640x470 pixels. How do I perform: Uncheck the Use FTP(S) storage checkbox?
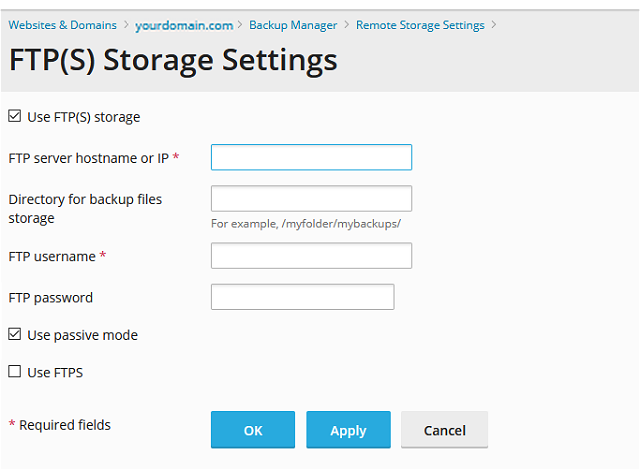tap(15, 116)
